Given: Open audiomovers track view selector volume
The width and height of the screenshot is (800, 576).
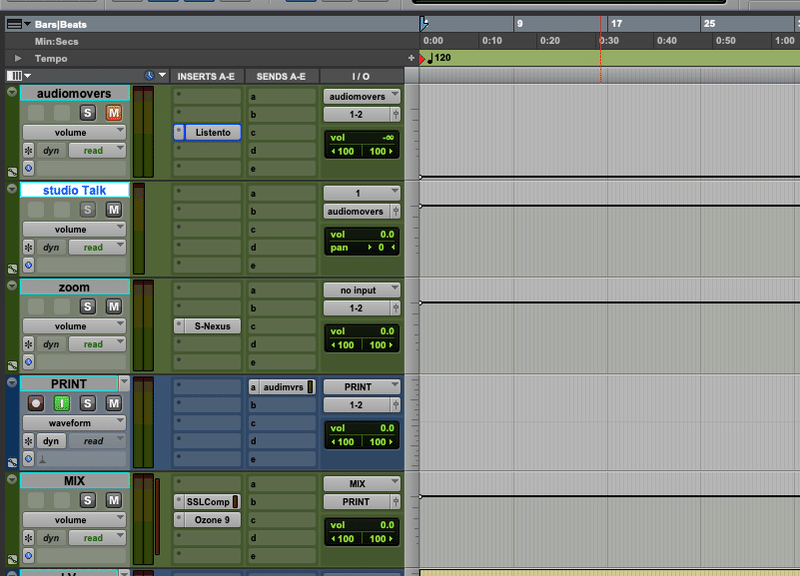Looking at the screenshot, I should tap(74, 133).
